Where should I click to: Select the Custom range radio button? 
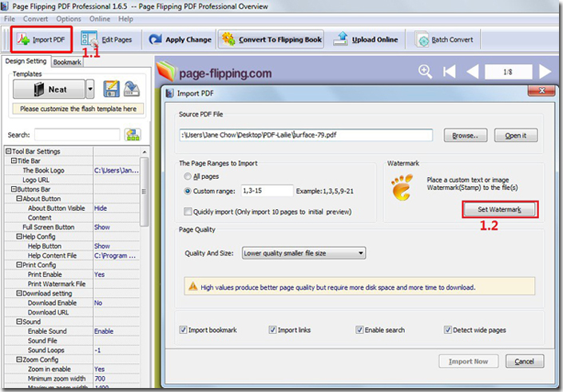point(188,191)
